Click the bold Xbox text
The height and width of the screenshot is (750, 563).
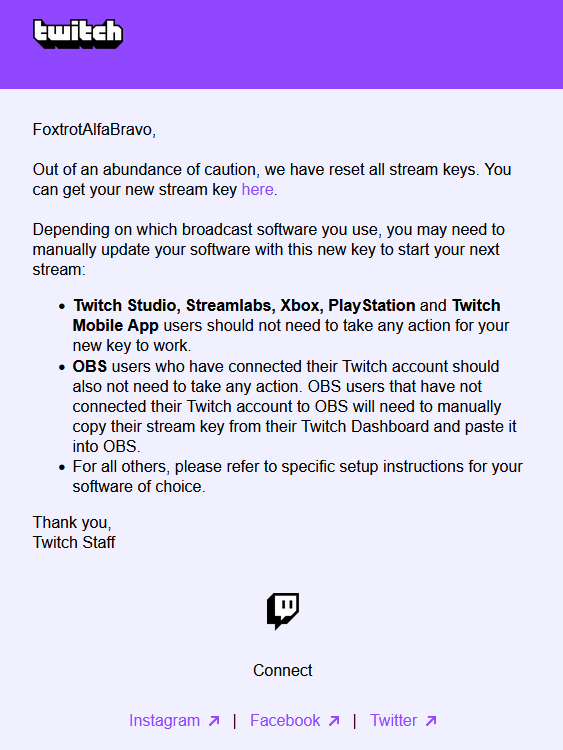[300, 305]
